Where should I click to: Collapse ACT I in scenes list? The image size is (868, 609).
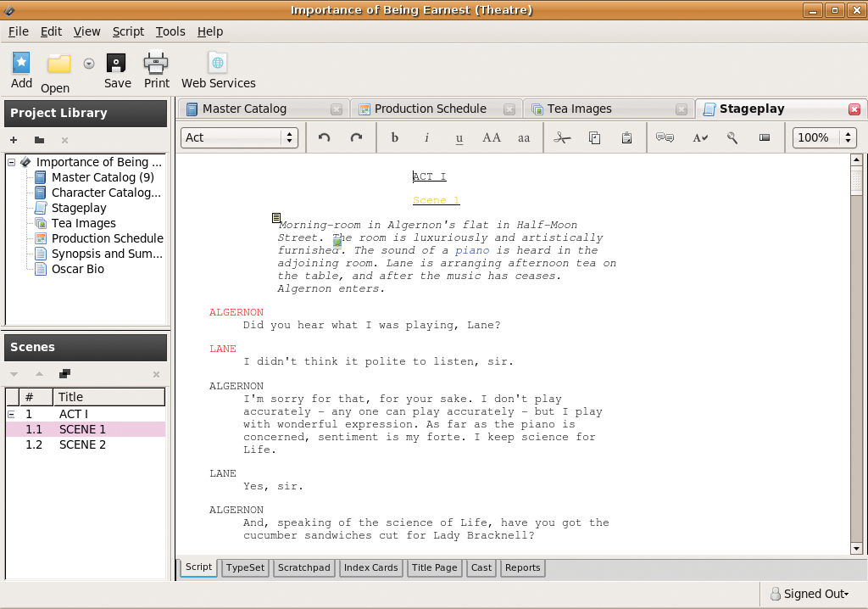tap(11, 415)
